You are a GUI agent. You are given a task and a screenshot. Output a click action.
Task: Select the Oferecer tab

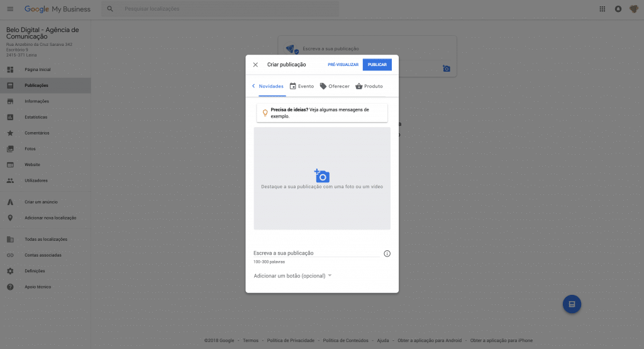click(335, 86)
